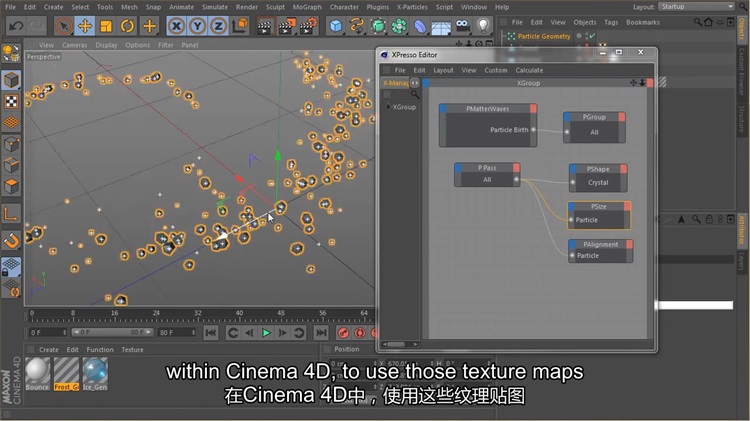Open the Layout Startup dropdown
The width and height of the screenshot is (750, 421).
click(x=696, y=7)
